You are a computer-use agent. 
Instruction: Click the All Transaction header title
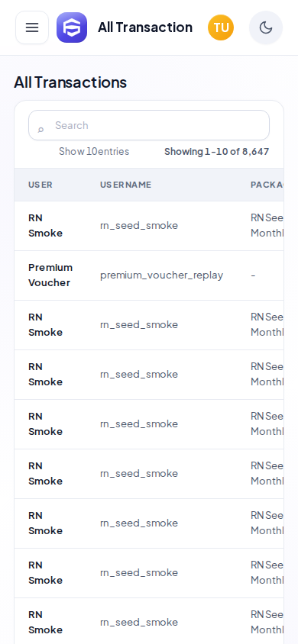[145, 27]
